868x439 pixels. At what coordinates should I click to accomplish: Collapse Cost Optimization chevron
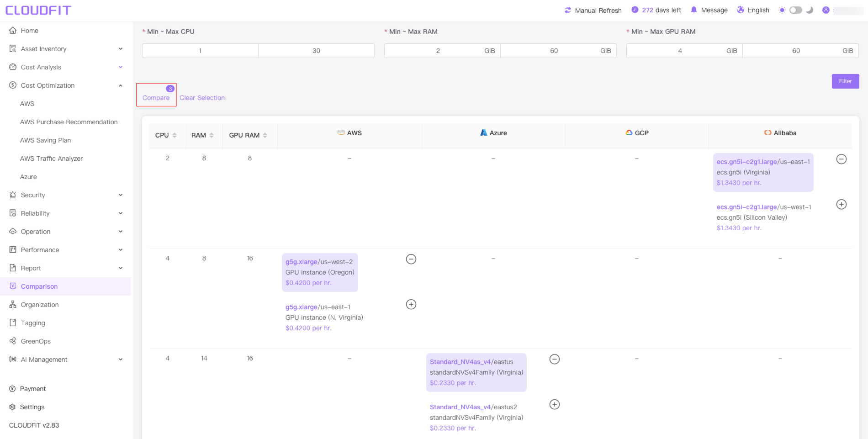[121, 85]
